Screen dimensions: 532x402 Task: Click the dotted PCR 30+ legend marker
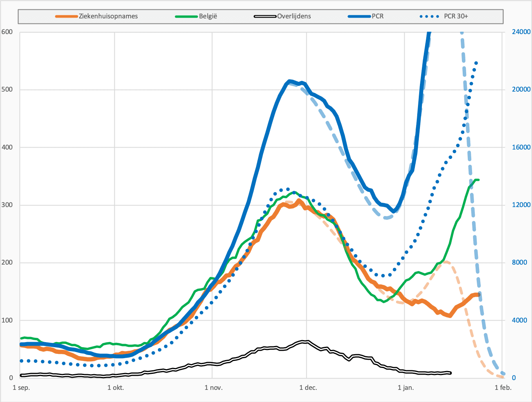click(429, 16)
